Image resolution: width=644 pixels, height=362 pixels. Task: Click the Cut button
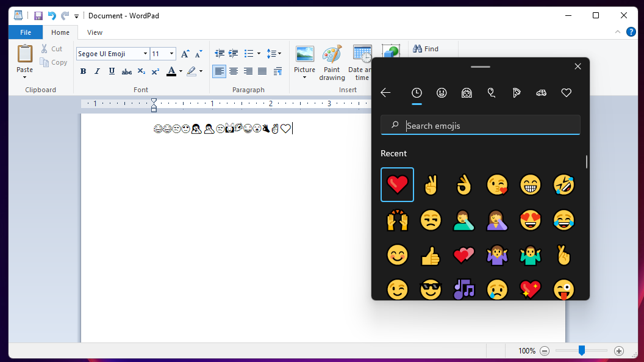51,49
